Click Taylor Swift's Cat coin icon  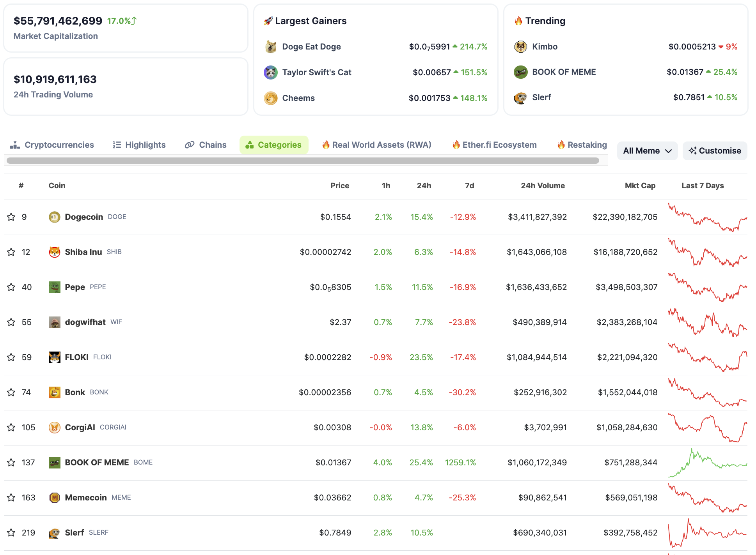(270, 72)
